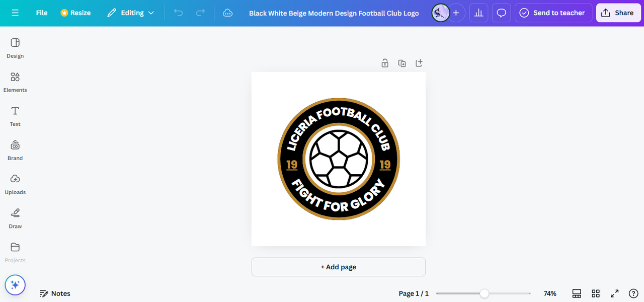Screen dimensions: 644x302
Task: Click the Page 1 / 1 indicator
Action: coord(414,293)
